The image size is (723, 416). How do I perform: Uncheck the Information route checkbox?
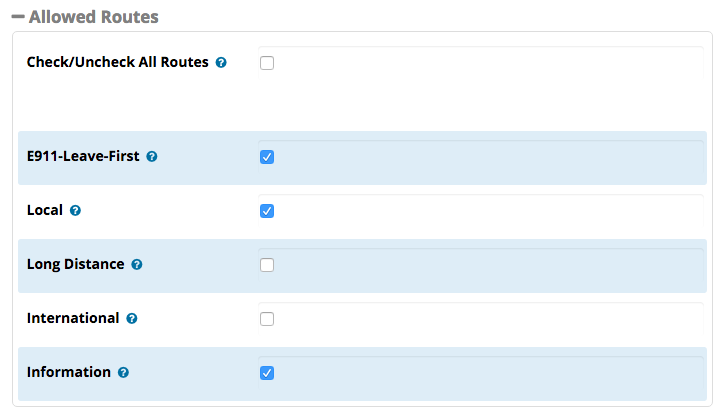(267, 373)
